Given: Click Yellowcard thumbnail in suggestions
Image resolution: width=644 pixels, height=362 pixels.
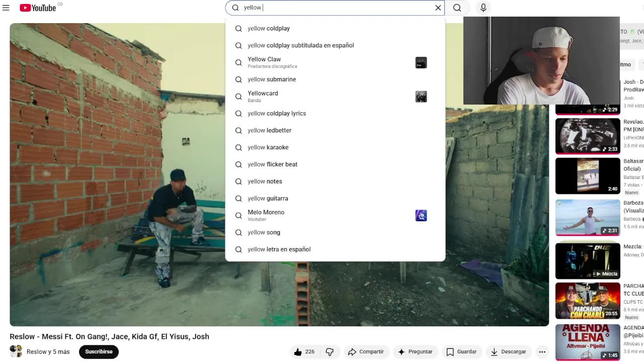Looking at the screenshot, I should (x=421, y=97).
